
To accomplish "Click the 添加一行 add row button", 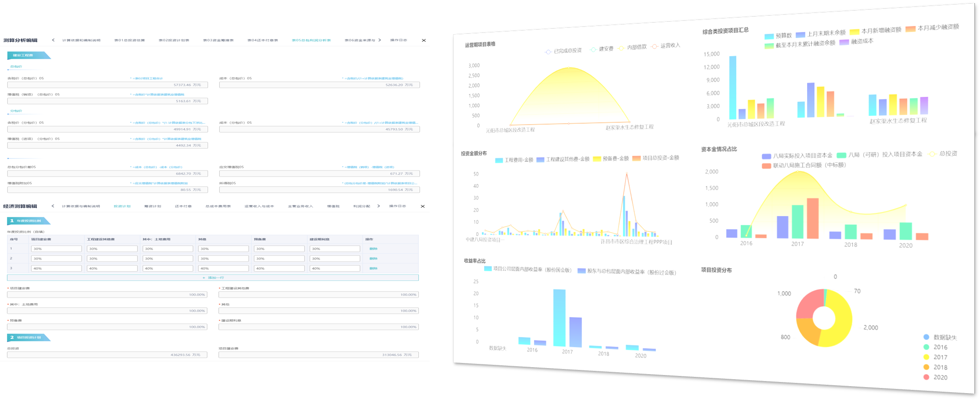I will point(213,278).
